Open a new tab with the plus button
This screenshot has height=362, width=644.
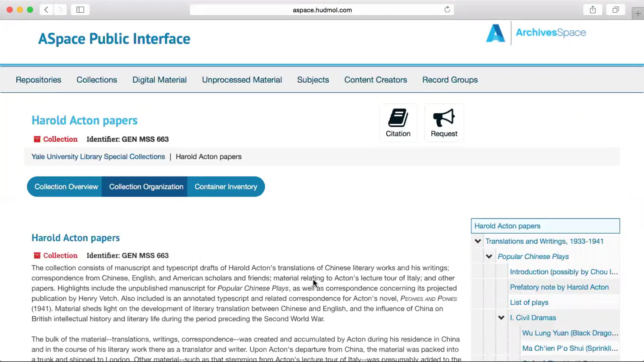click(638, 13)
